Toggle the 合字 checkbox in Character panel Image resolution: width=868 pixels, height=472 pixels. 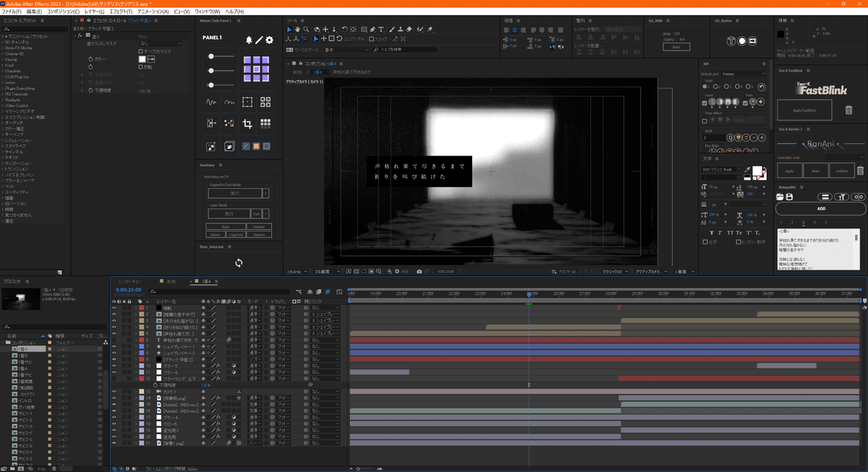pyautogui.click(x=705, y=243)
